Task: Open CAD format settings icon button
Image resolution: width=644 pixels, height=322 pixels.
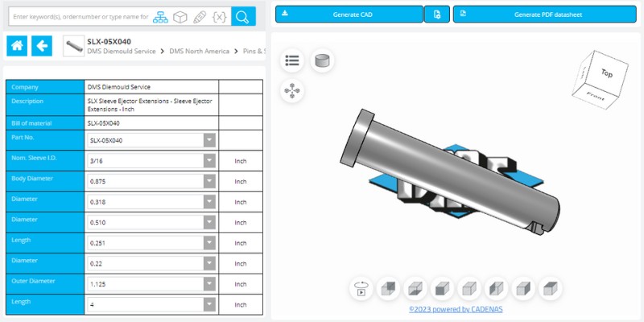Action: [437, 14]
